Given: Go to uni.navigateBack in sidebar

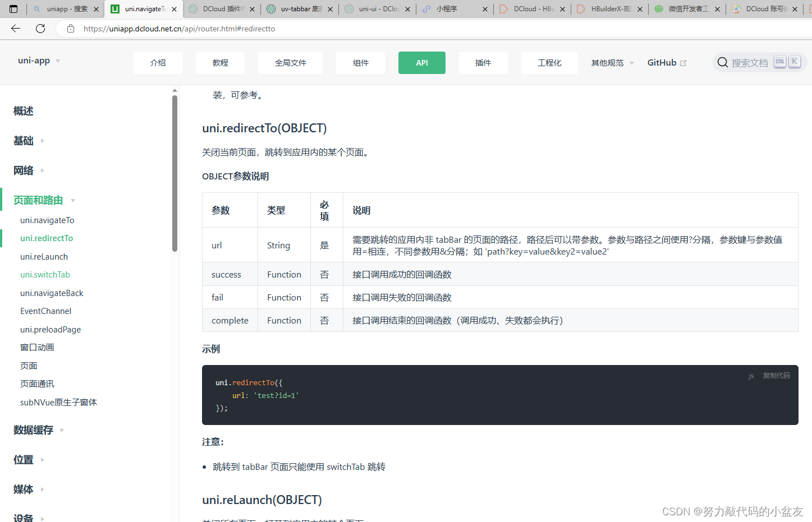Looking at the screenshot, I should coord(52,293).
